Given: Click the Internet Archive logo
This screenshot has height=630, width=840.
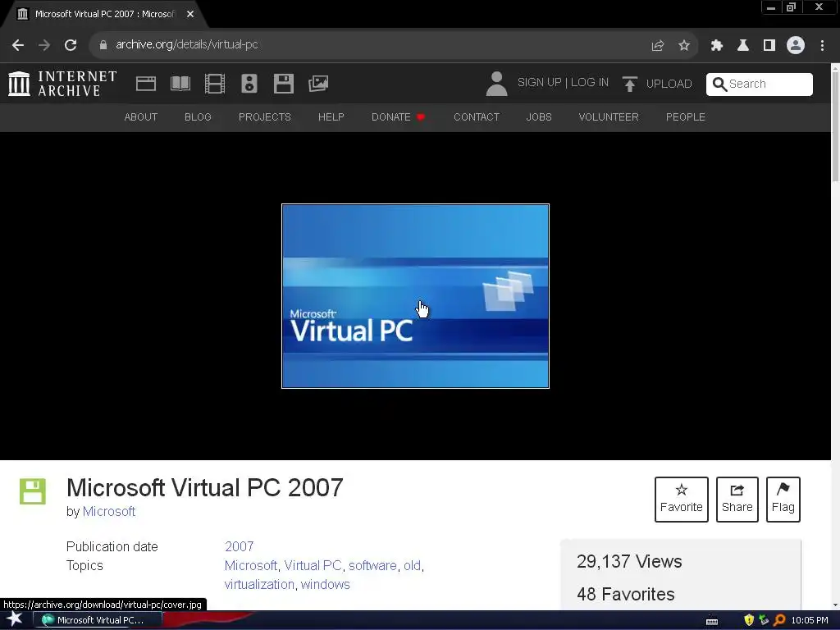Looking at the screenshot, I should click(x=62, y=84).
